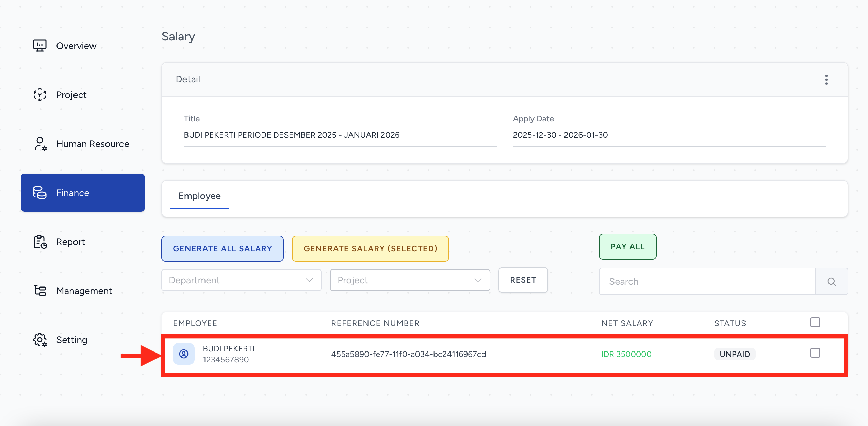
Task: Click the Management hierarchy icon
Action: pos(40,291)
